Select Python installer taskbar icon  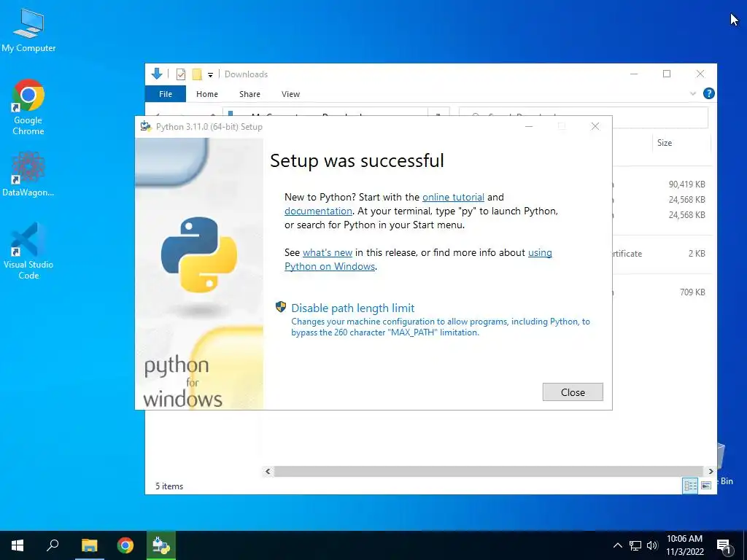pyautogui.click(x=161, y=545)
